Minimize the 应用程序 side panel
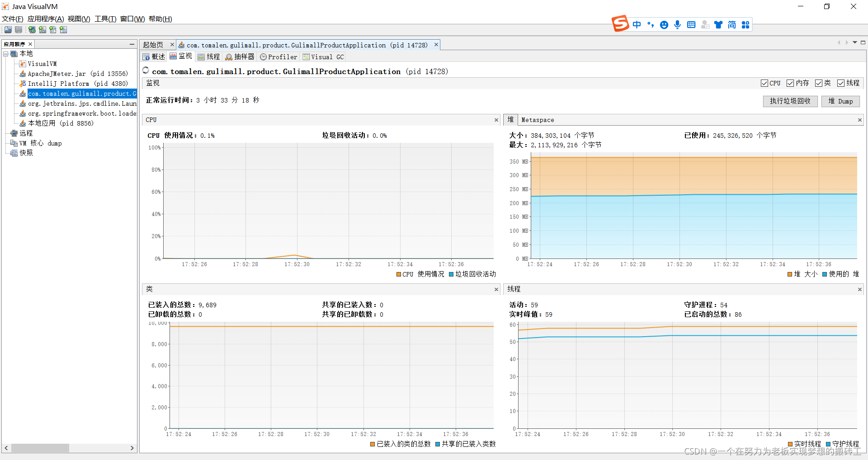 (x=132, y=44)
